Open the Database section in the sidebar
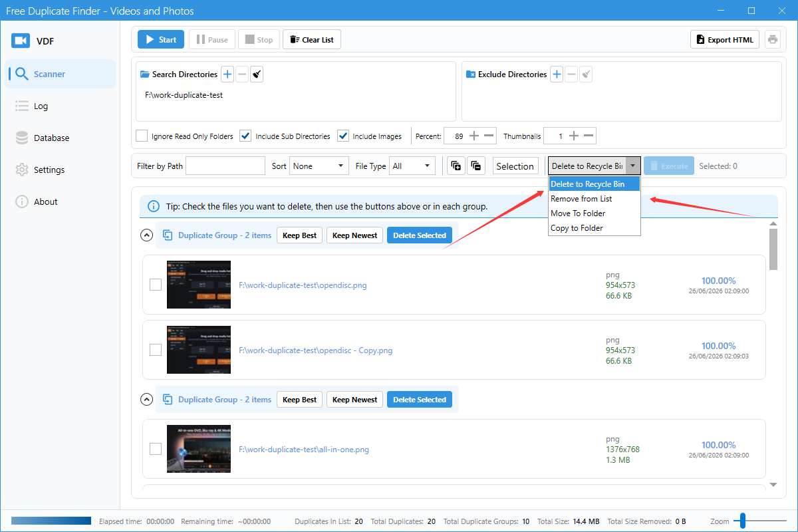 click(61, 138)
